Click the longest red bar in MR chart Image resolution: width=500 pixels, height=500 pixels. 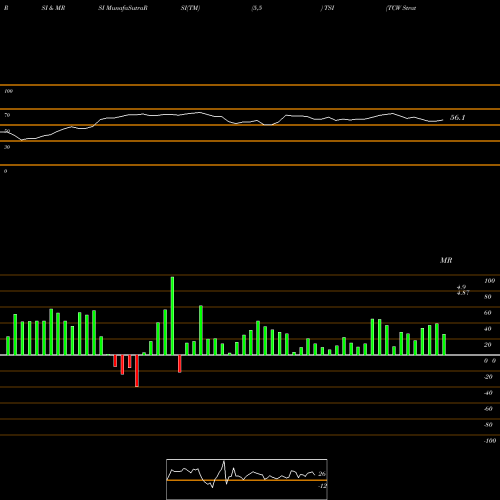click(x=137, y=371)
